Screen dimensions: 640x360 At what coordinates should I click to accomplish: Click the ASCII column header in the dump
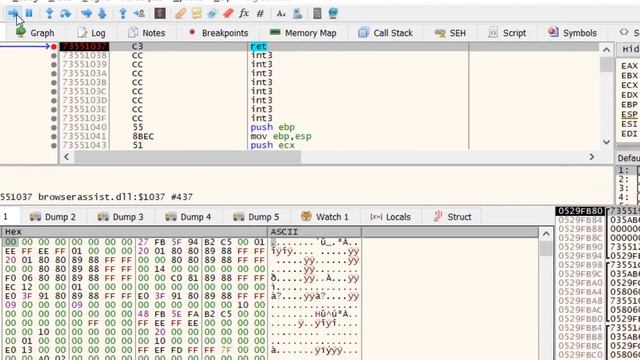click(x=314, y=232)
